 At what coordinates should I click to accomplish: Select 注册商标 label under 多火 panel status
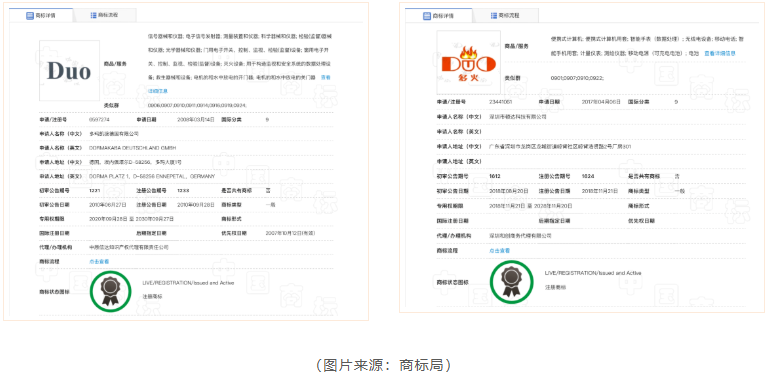[x=555, y=287]
